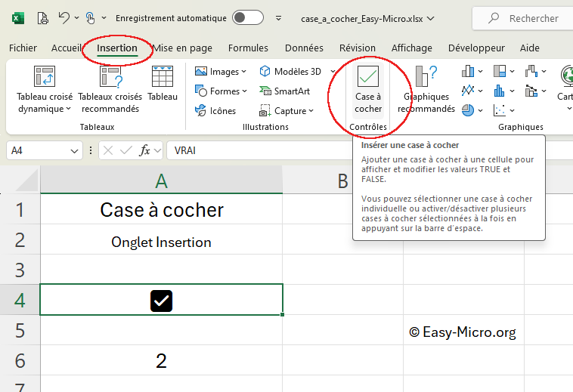The width and height of the screenshot is (573, 392).
Task: Click the Excel application icon
Action: tap(18, 18)
